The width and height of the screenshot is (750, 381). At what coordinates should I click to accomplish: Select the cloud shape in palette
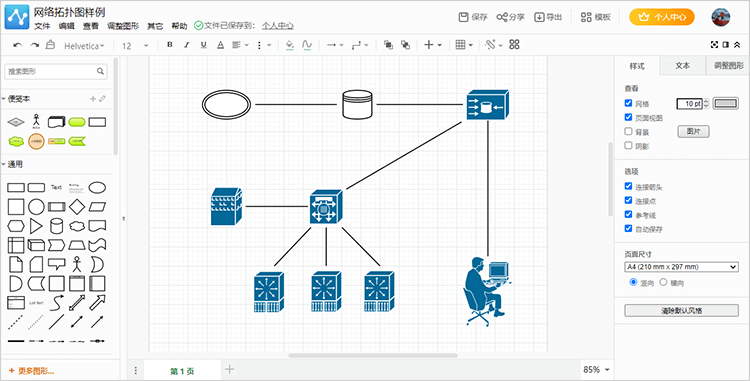pos(77,226)
